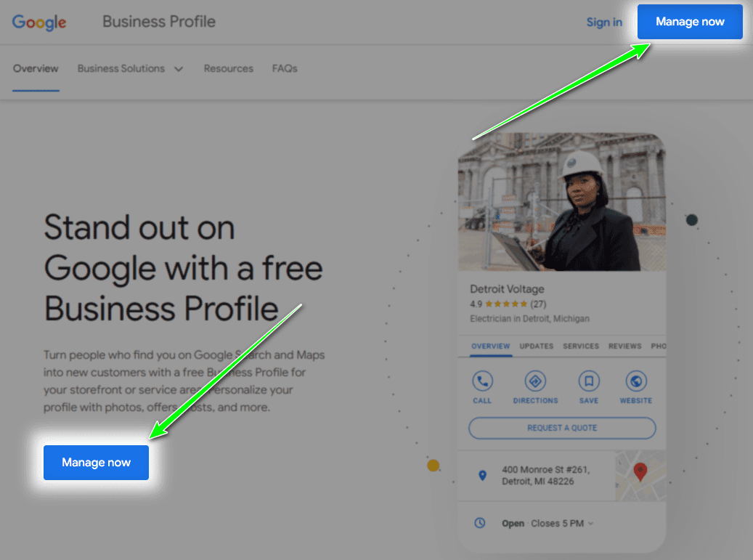Click the Electrician in Detroit, Michigan text
The height and width of the screenshot is (560, 753).
tap(529, 319)
